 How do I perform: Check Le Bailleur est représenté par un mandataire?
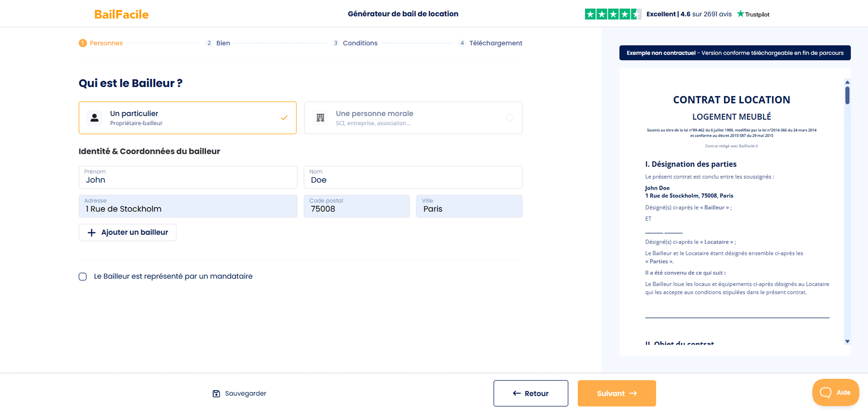83,277
